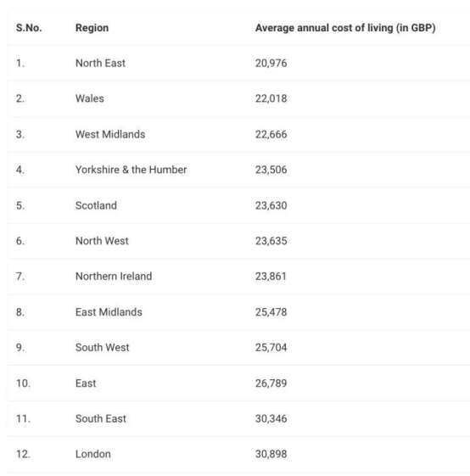The width and height of the screenshot is (470, 476).
Task: Select the South West region name
Action: 103,347
